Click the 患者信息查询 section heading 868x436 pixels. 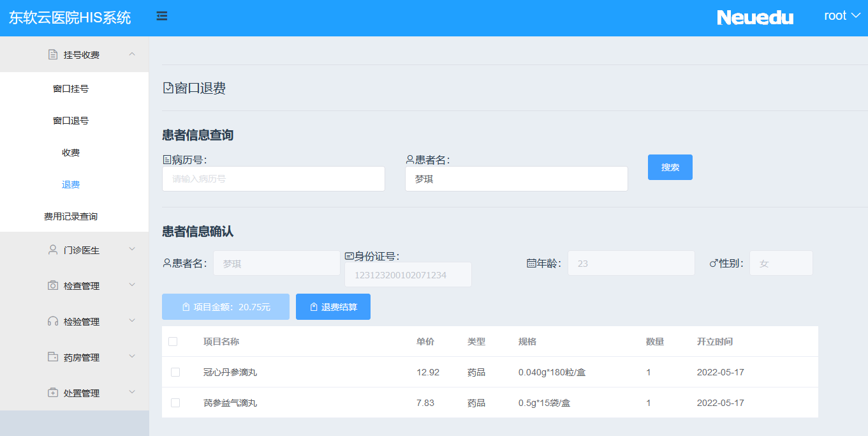click(x=198, y=135)
